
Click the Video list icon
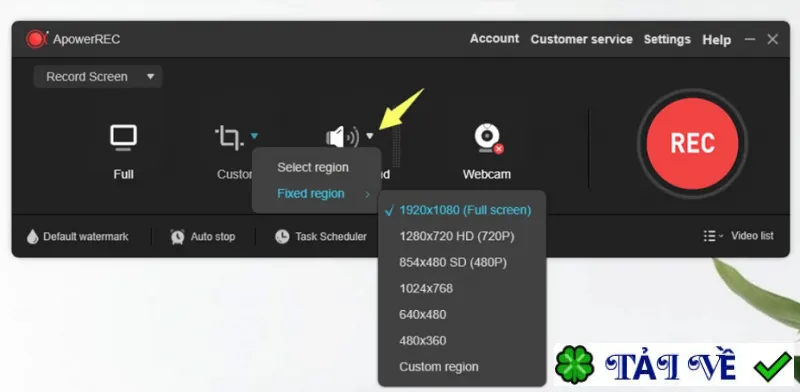[709, 236]
